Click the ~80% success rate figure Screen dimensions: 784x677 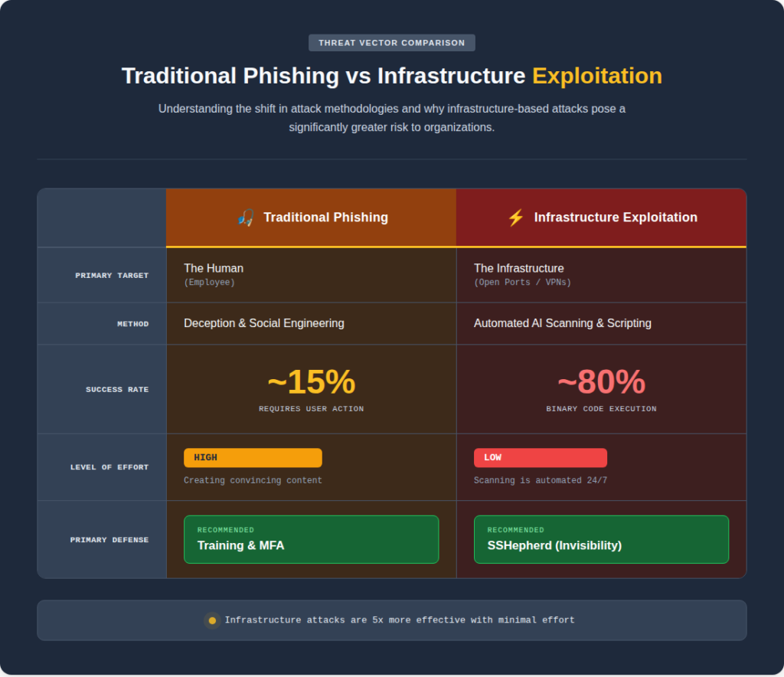point(601,382)
